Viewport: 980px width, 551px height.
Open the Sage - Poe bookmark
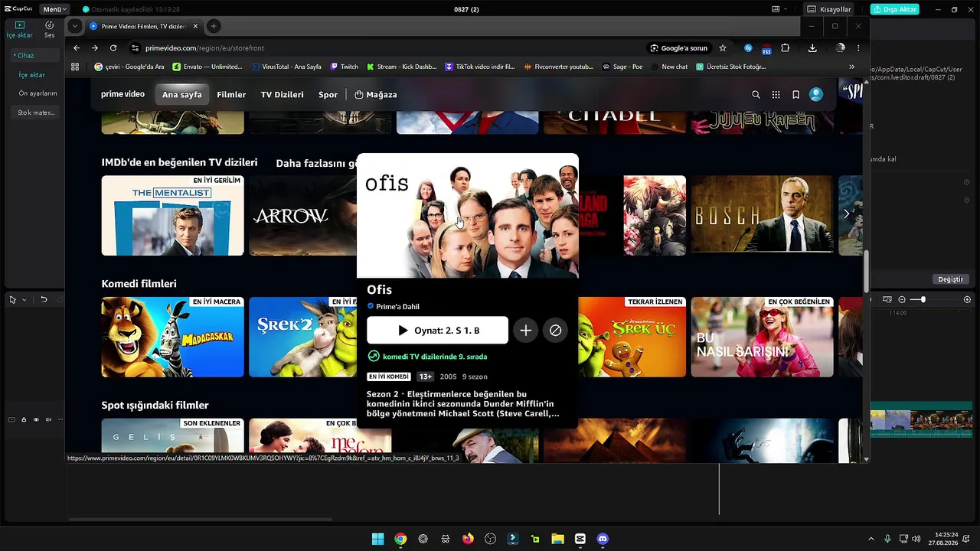pyautogui.click(x=622, y=67)
